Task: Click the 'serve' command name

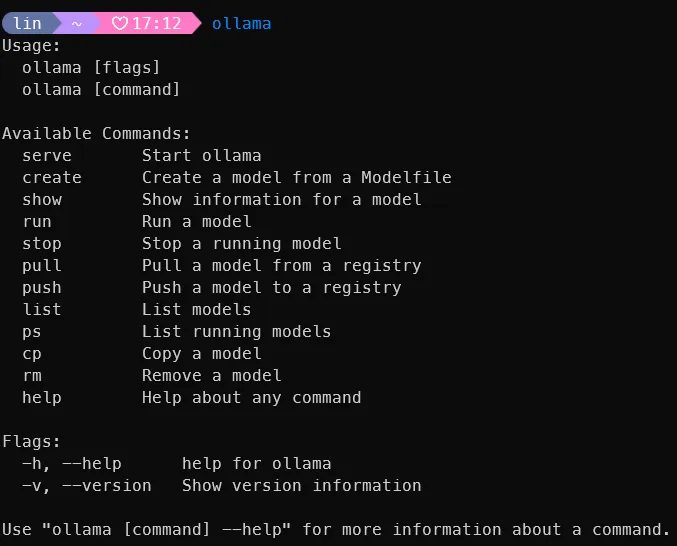Action: (47, 155)
